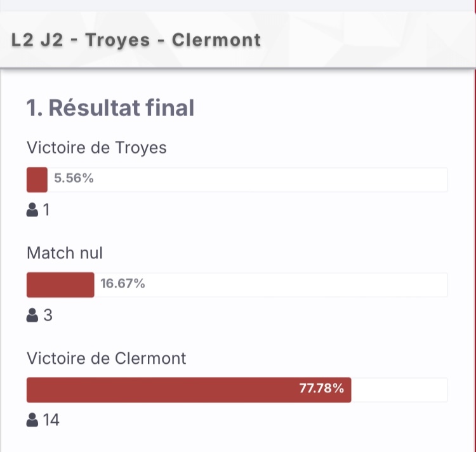Screen dimensions: 476x452
Task: Click the 77.78% percentage text
Action: (322, 389)
